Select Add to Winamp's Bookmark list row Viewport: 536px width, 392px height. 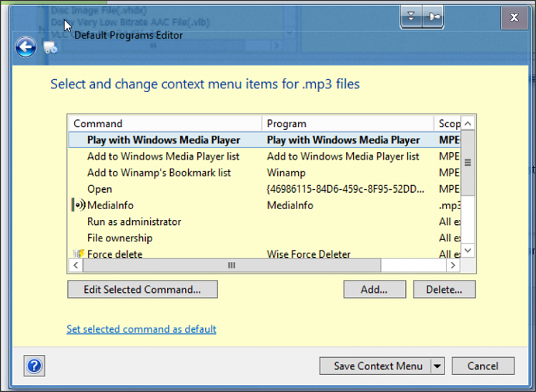tap(264, 173)
